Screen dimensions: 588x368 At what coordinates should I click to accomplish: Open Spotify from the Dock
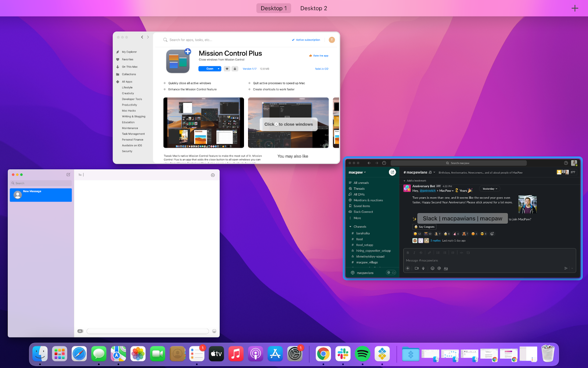tap(362, 354)
